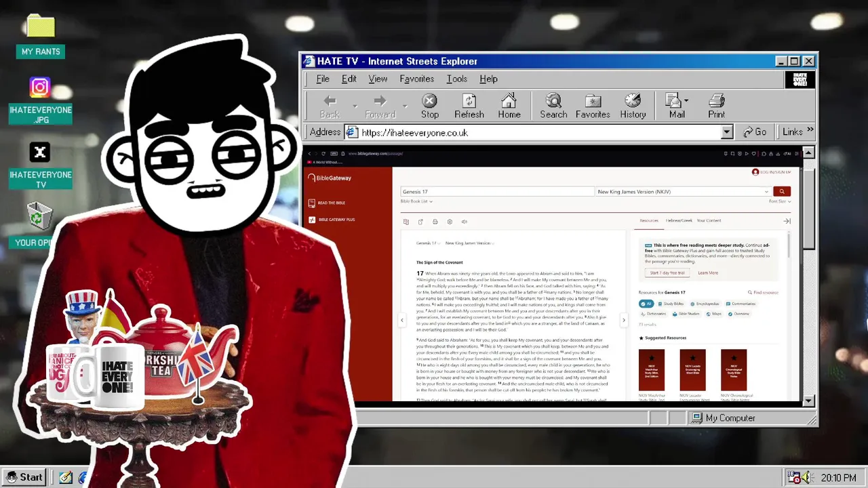This screenshot has height=488, width=868.
Task: Select the Commentaries filter chip
Action: coord(741,304)
